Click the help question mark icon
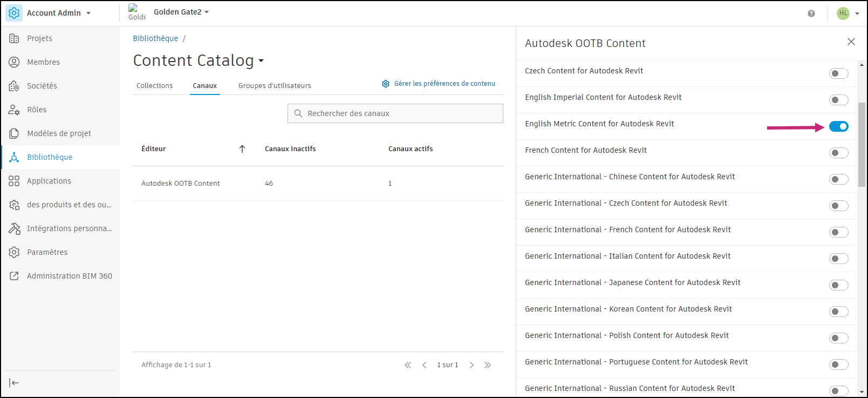 (x=811, y=14)
